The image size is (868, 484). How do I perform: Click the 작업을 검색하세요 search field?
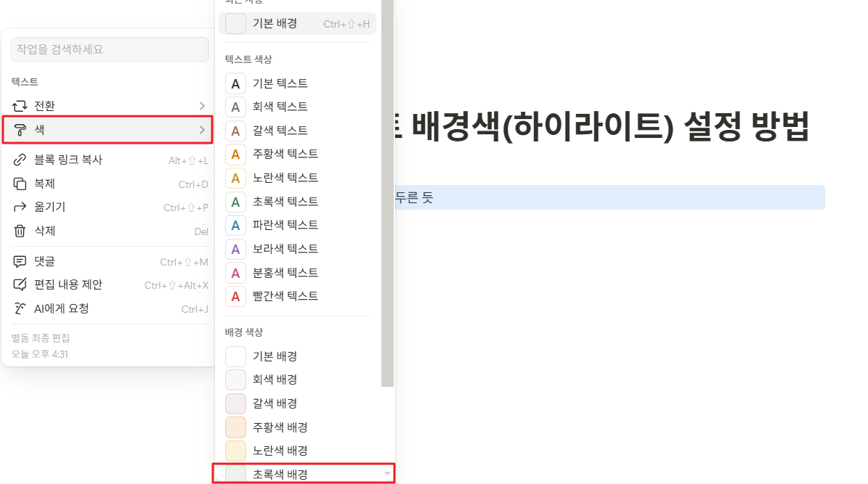pos(109,49)
